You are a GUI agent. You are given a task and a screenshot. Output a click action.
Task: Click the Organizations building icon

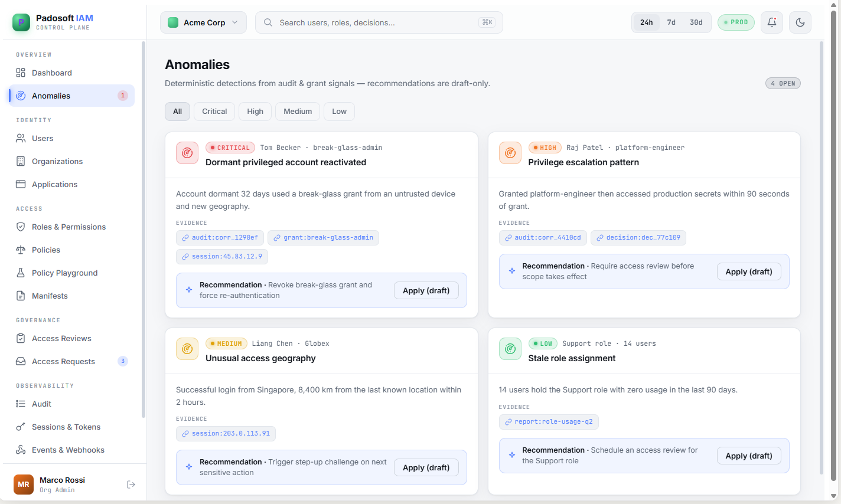click(x=21, y=161)
